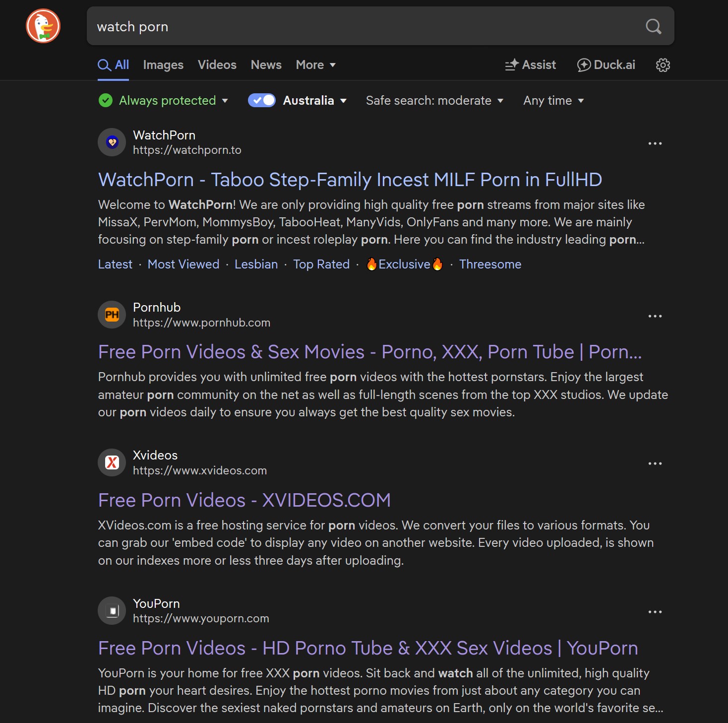Click the https://www.youporn.com URL text
Viewport: 728px width, 723px height.
pos(201,618)
